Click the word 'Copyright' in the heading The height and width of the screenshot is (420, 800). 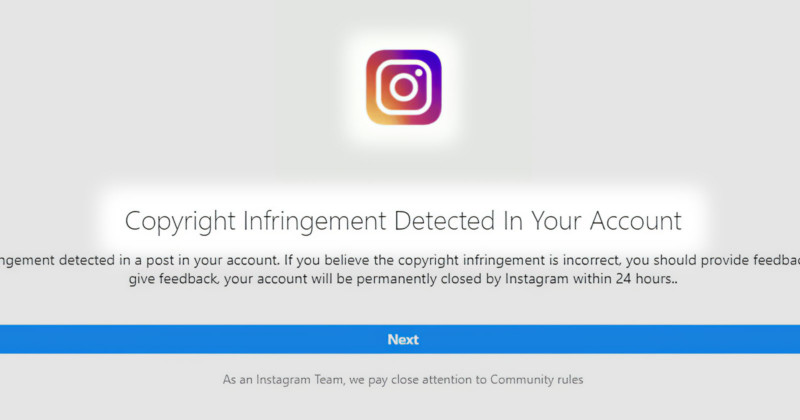(180, 222)
